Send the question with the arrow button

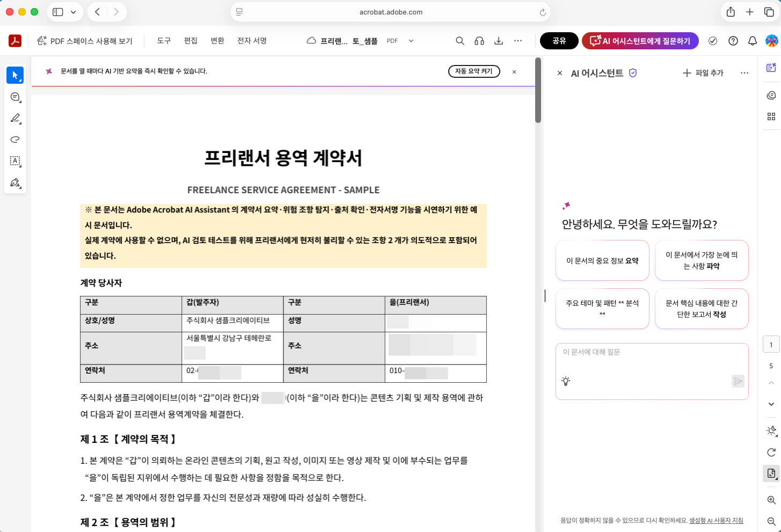pos(738,381)
